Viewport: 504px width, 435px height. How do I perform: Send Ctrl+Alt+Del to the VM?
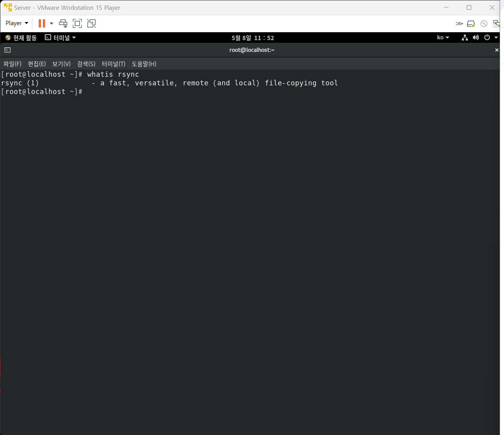(63, 23)
